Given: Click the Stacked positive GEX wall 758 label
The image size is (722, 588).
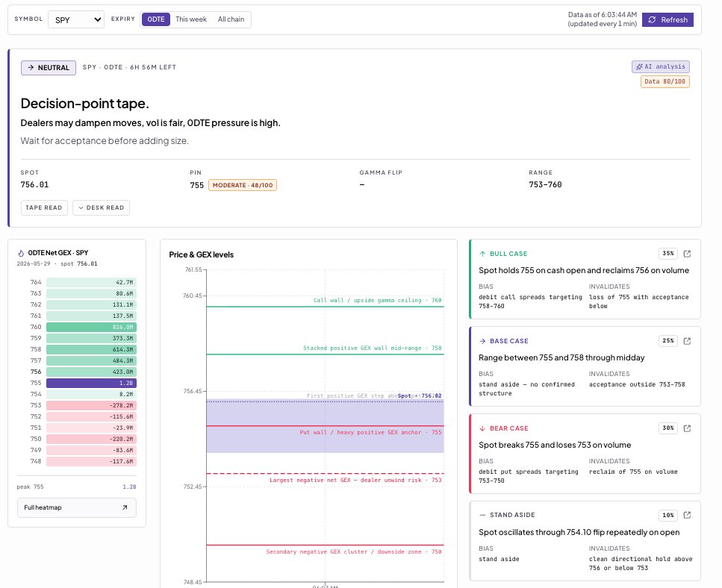Looking at the screenshot, I should 372,348.
